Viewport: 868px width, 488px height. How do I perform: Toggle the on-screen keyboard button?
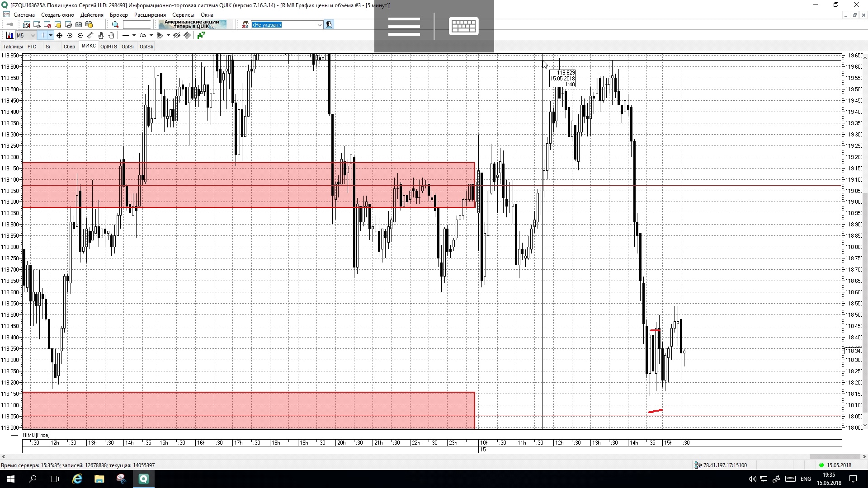tap(463, 26)
